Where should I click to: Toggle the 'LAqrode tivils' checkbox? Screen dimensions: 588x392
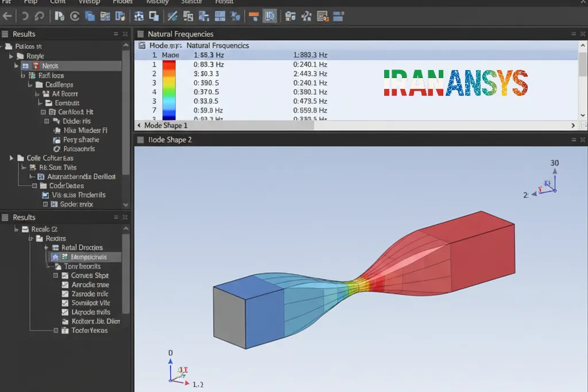point(65,312)
